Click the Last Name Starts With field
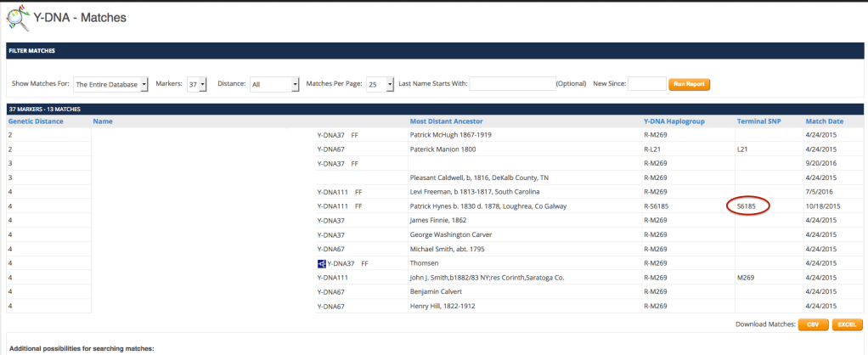The width and height of the screenshot is (868, 355). point(511,84)
